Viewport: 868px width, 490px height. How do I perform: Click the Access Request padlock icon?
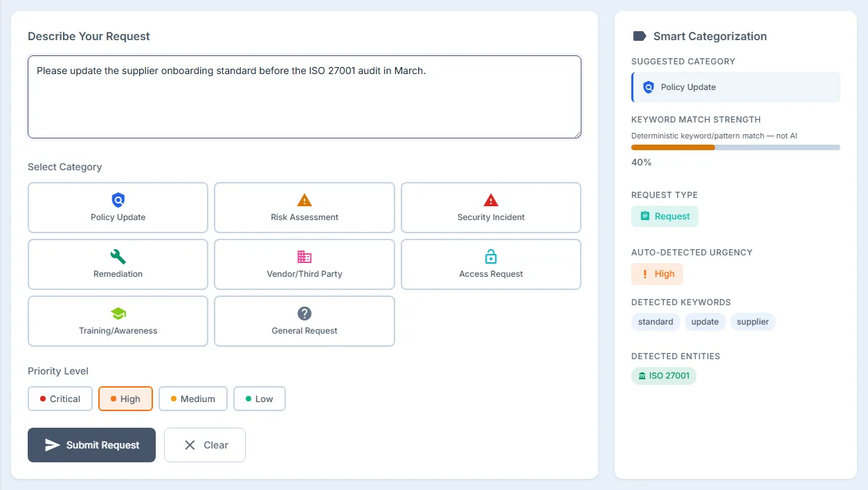[x=491, y=257]
